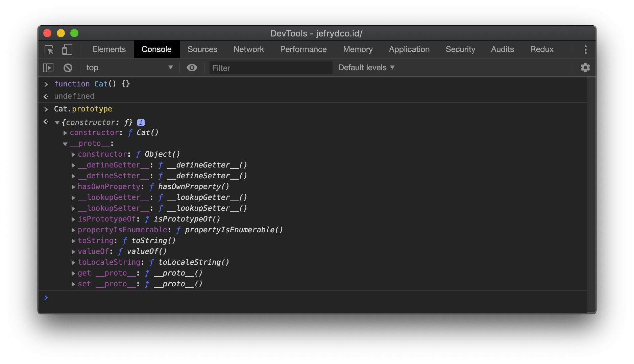Click the 'function Cat() {}' input line
The width and height of the screenshot is (634, 364).
tap(92, 84)
